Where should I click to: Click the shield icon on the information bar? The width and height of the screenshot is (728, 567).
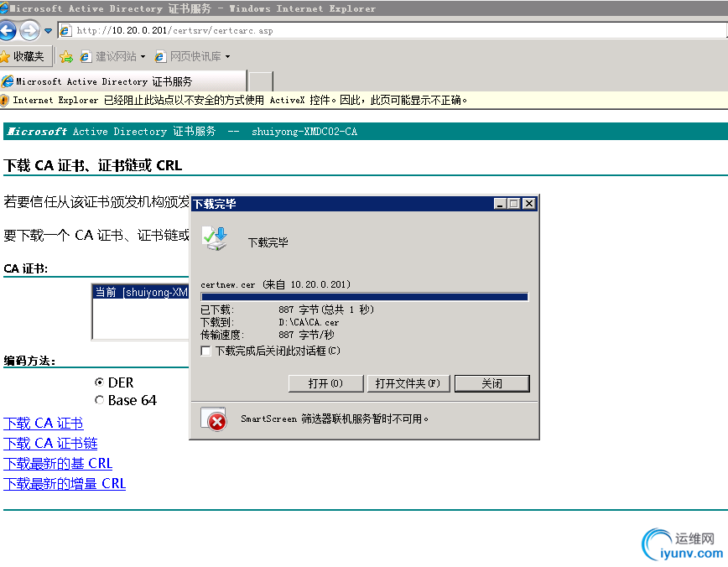pyautogui.click(x=5, y=101)
